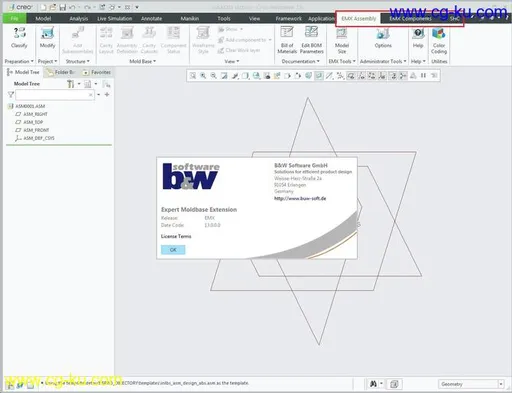The height and width of the screenshot is (393, 512).
Task: Open the Modify project tool
Action: coord(47,38)
